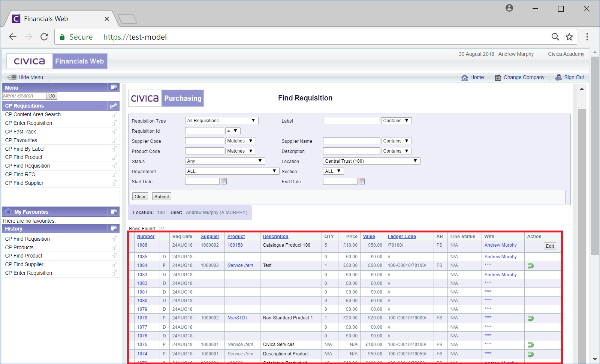
Task: Click product link 100150
Action: click(235, 245)
